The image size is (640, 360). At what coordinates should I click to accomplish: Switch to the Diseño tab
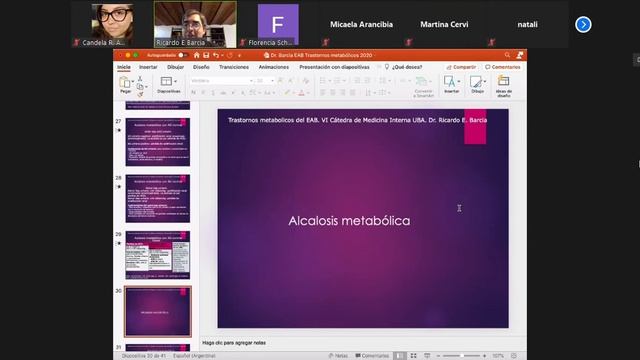(x=201, y=67)
